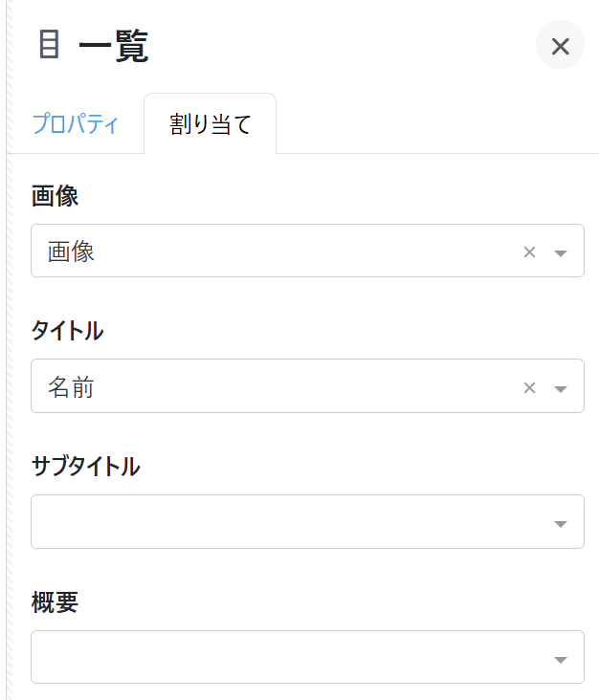Clear the 画像 selection with its x icon
Screen dimensions: 599x700
point(529,252)
